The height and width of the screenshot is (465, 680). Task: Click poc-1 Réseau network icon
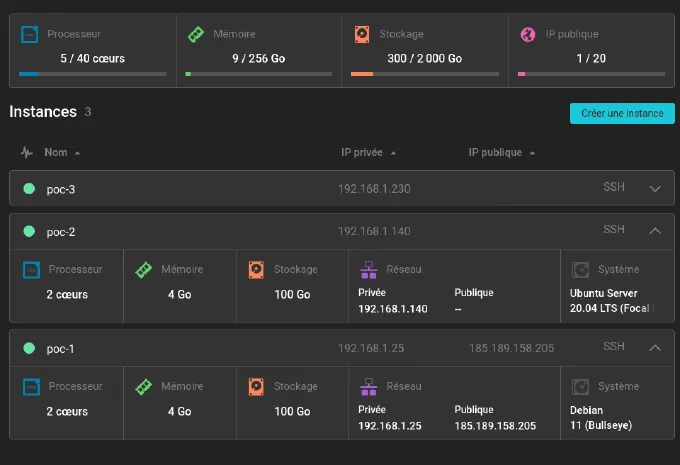tap(369, 387)
